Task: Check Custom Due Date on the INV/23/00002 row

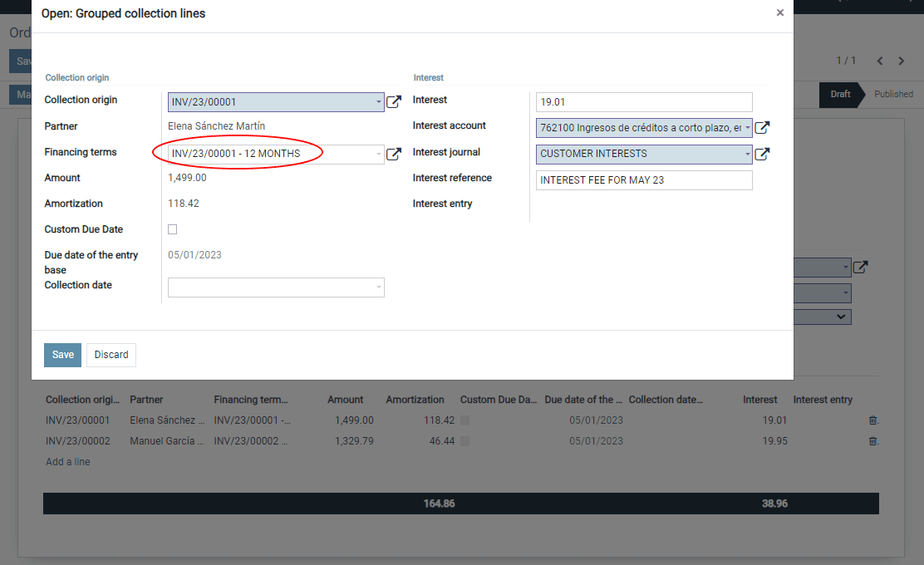Action: [x=465, y=441]
